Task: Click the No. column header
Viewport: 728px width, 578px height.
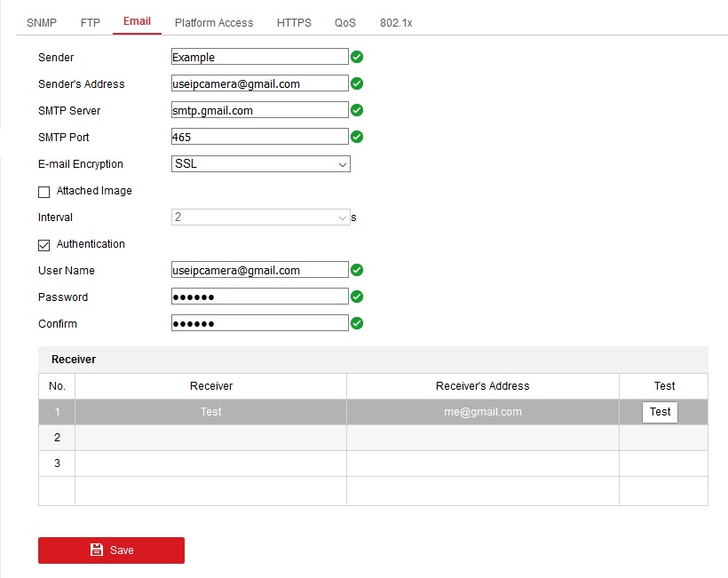Action: tap(57, 386)
